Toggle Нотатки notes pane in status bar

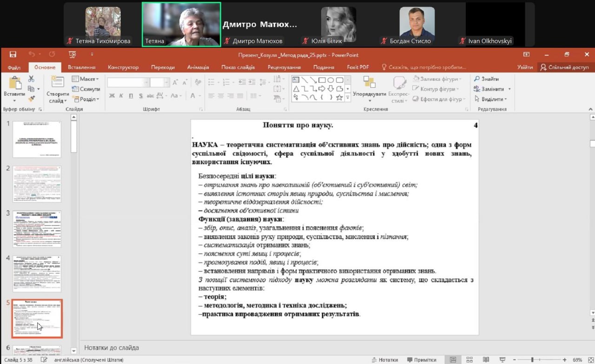pyautogui.click(x=384, y=360)
